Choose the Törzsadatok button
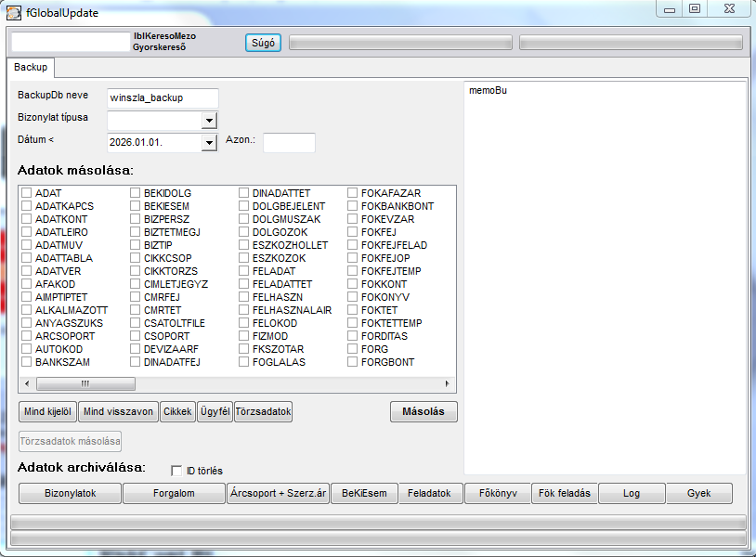 [263, 411]
